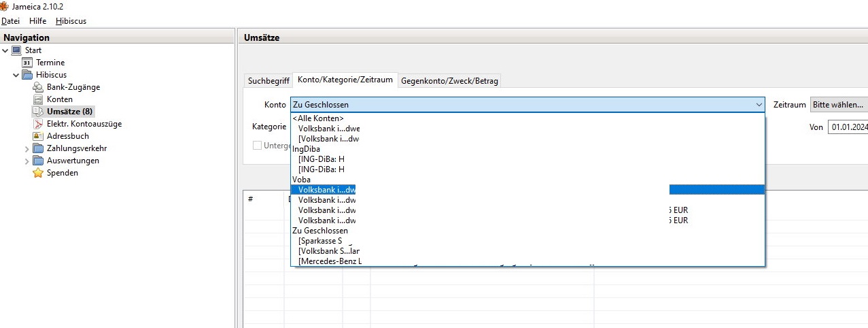
Task: Open Bank-Zugänge via its people icon
Action: [39, 87]
